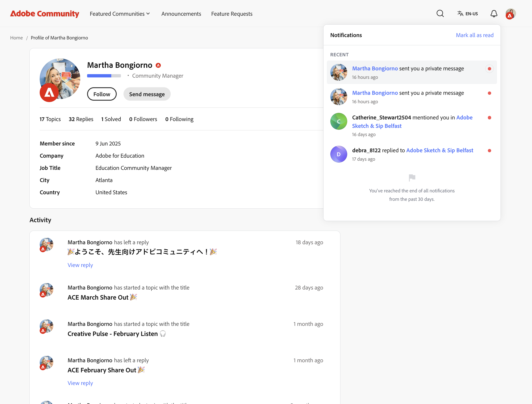Open the Feature Requests menu item

[232, 14]
